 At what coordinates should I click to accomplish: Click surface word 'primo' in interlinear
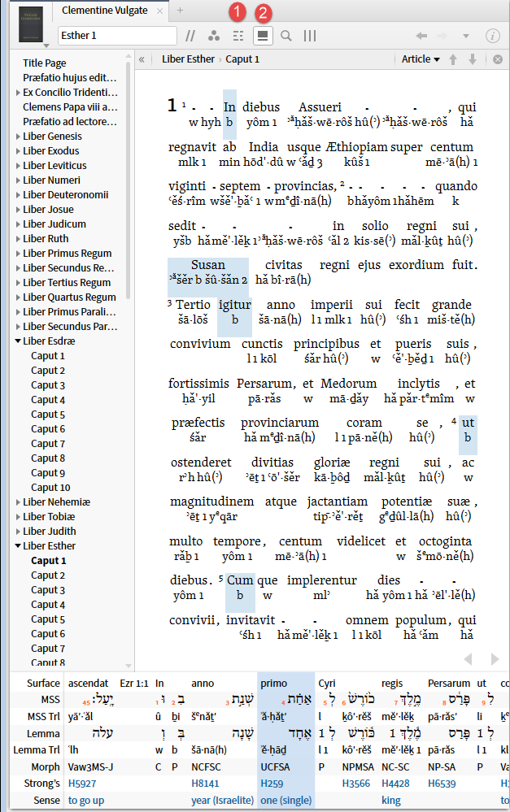[x=273, y=684]
